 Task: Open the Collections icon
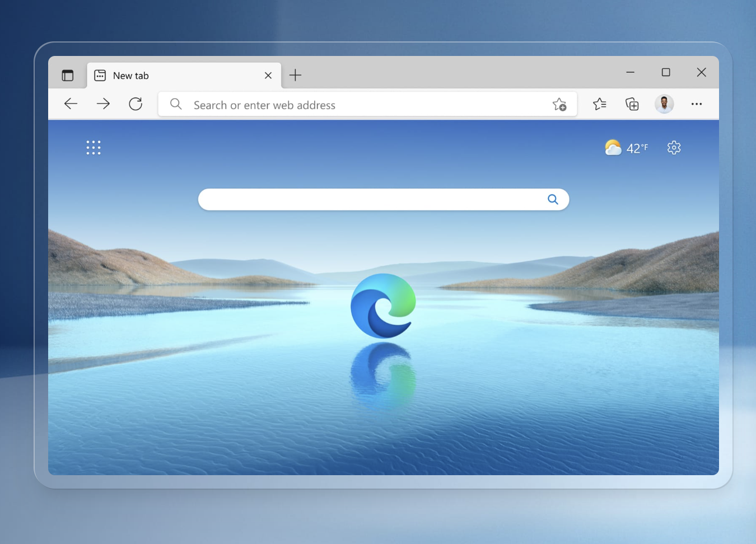[632, 104]
